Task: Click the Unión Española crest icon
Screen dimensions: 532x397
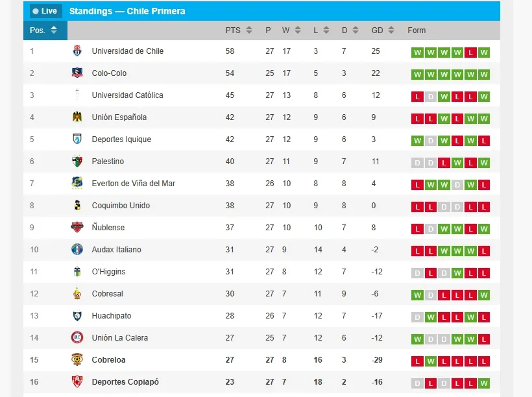Action: coord(77,117)
